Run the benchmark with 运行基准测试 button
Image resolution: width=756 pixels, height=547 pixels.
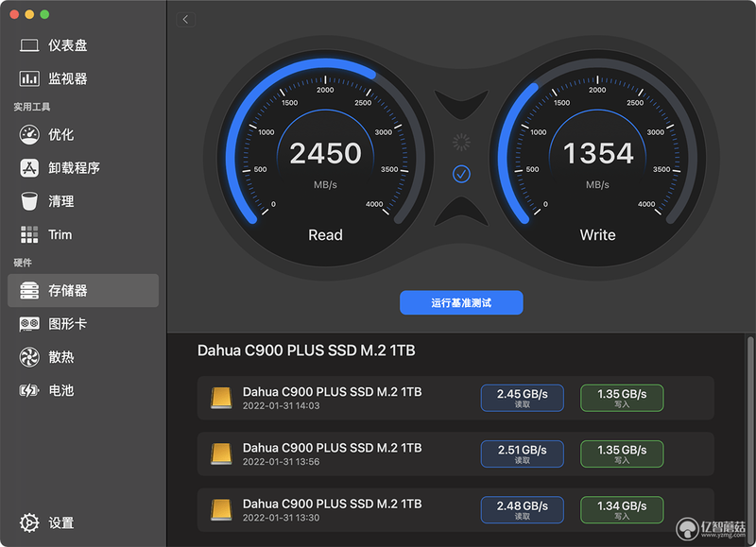point(461,302)
